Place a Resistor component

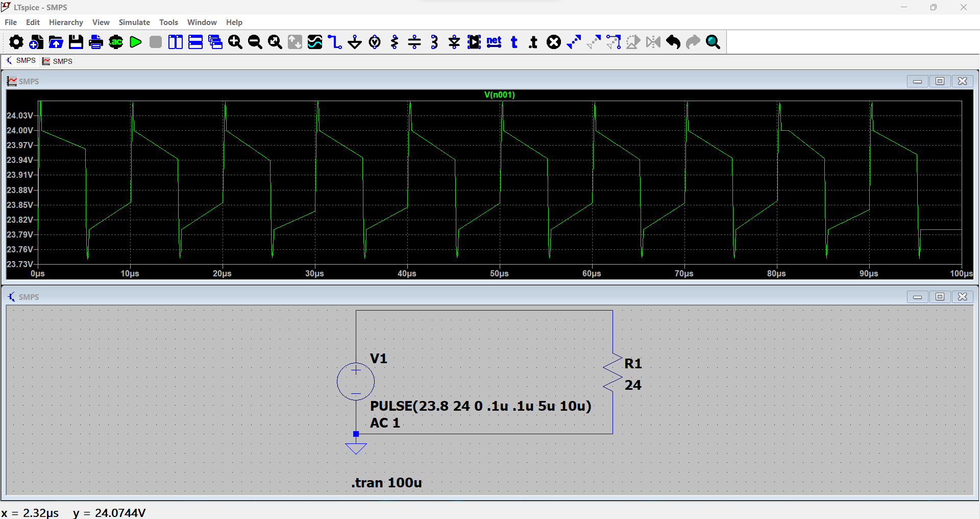395,42
